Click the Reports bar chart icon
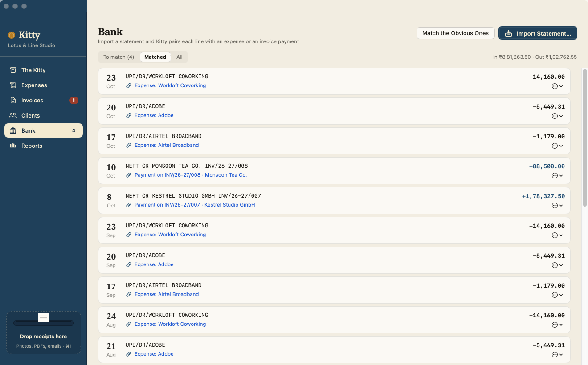Screen dimensions: 588x365 13,146
